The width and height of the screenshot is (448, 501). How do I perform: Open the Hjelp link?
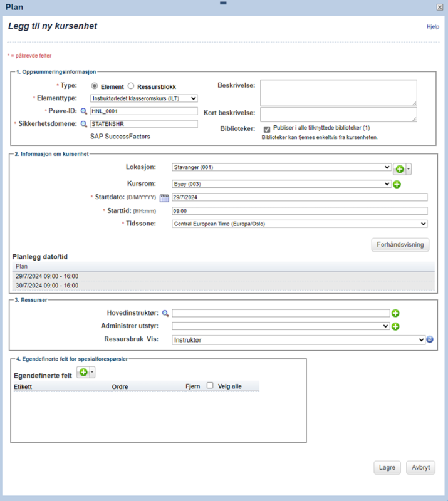click(x=433, y=27)
